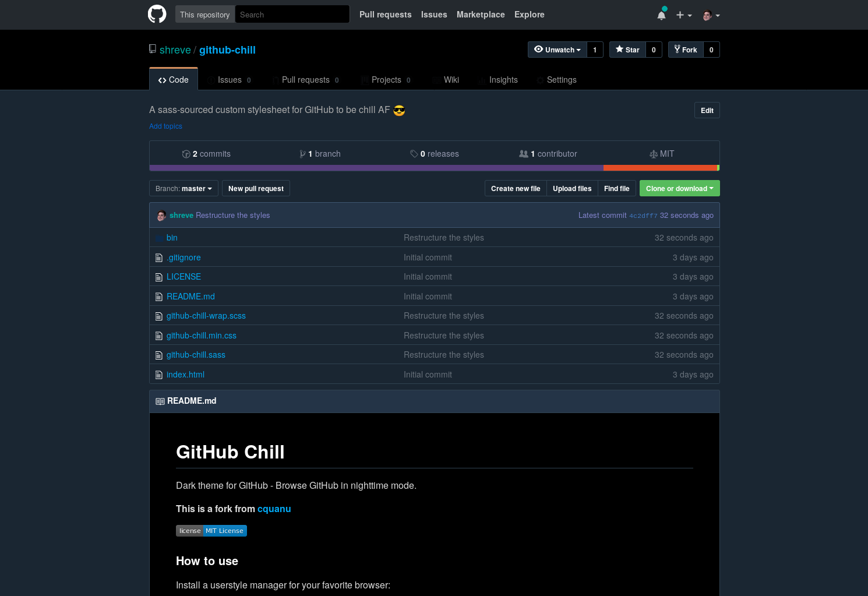The image size is (868, 596).
Task: Switch to the Wiki tab
Action: pyautogui.click(x=446, y=80)
